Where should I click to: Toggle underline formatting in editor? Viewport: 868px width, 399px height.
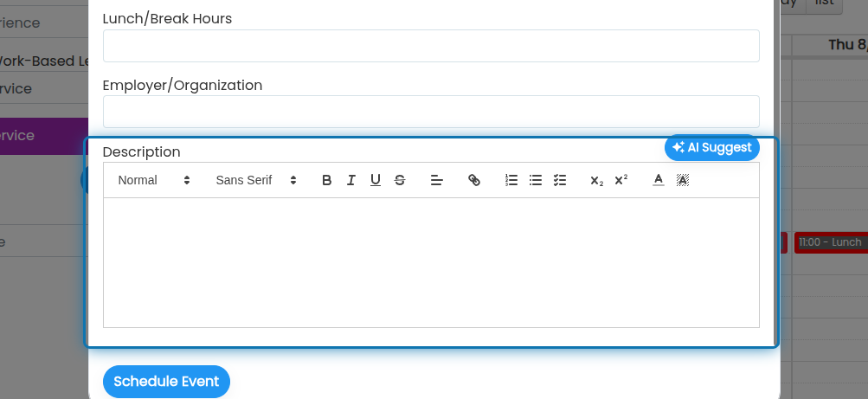(376, 180)
